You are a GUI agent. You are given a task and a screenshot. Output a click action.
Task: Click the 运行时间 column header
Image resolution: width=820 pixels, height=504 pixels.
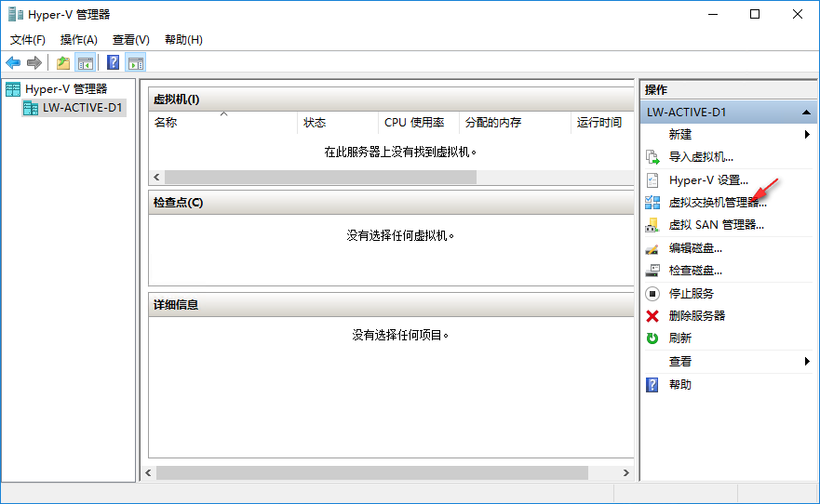tap(602, 123)
